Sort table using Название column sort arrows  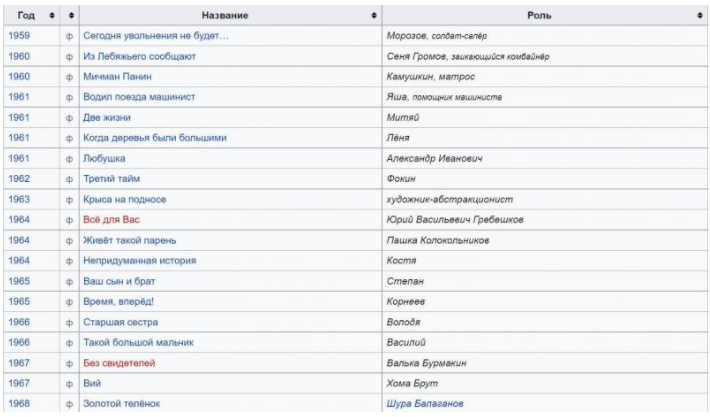[374, 17]
